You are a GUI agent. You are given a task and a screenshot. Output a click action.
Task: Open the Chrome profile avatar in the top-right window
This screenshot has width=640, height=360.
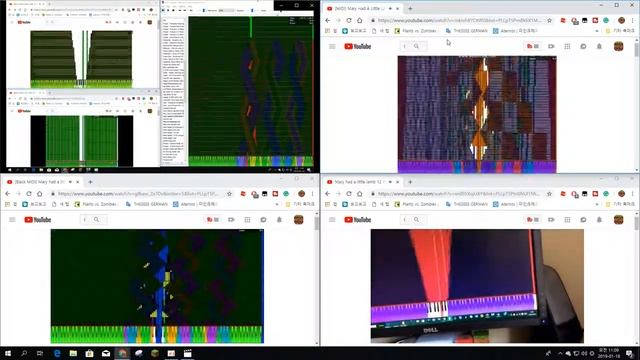point(621,20)
